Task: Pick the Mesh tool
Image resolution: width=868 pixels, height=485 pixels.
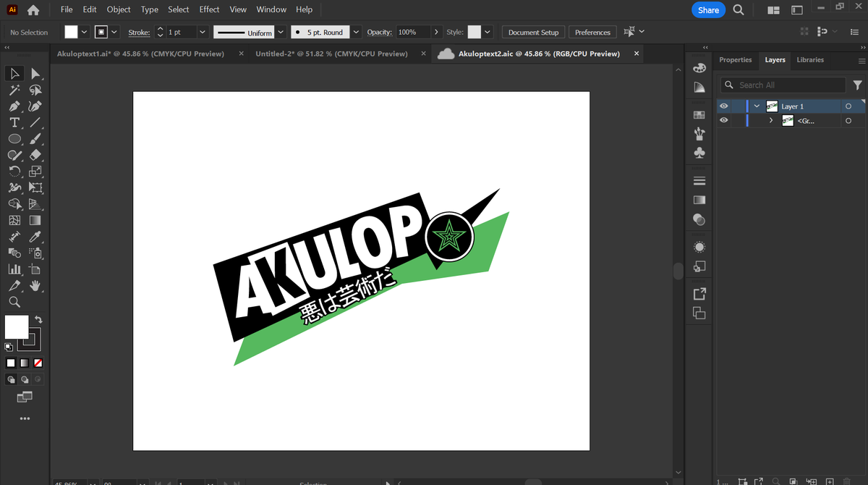Action: (14, 220)
